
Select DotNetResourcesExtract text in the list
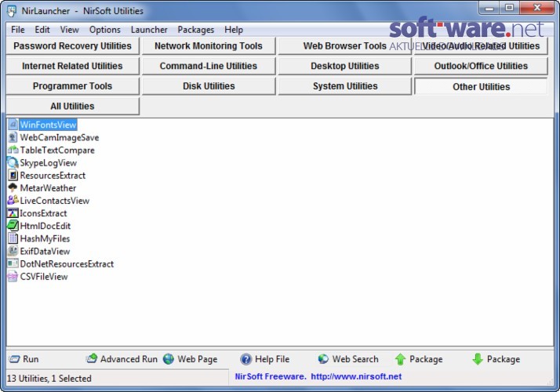67,264
